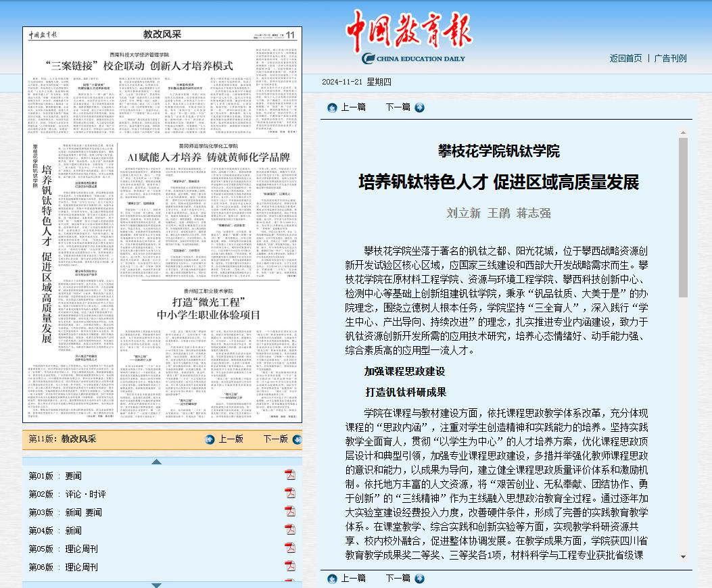Click the top 上一篇 round arrow icon
This screenshot has width=712, height=588.
332,107
